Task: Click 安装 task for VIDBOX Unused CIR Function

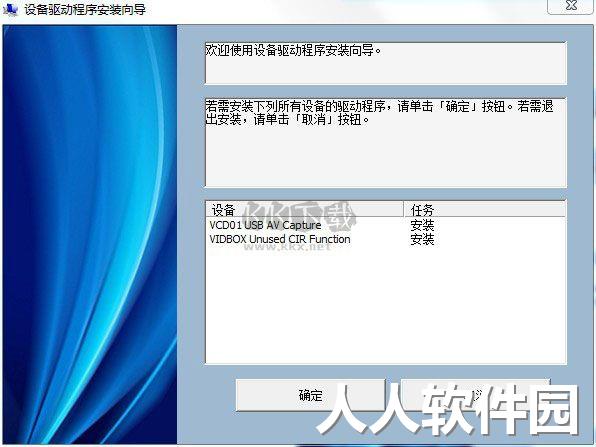Action: (422, 239)
